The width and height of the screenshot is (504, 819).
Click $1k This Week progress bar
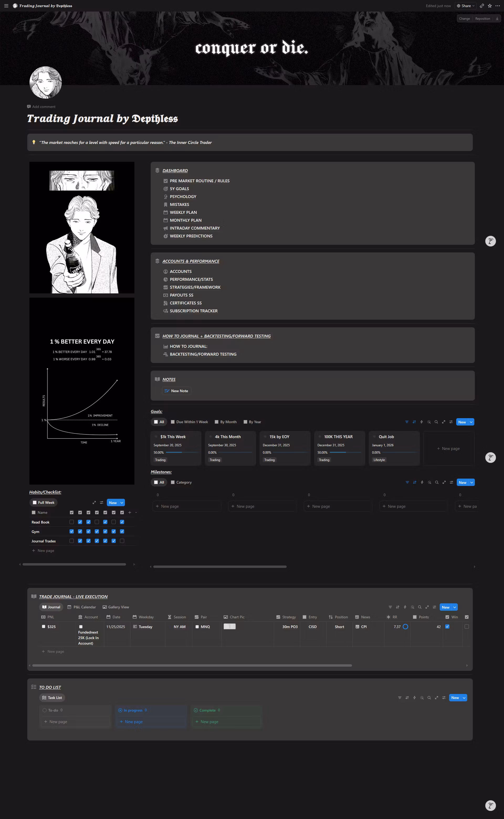coord(182,453)
